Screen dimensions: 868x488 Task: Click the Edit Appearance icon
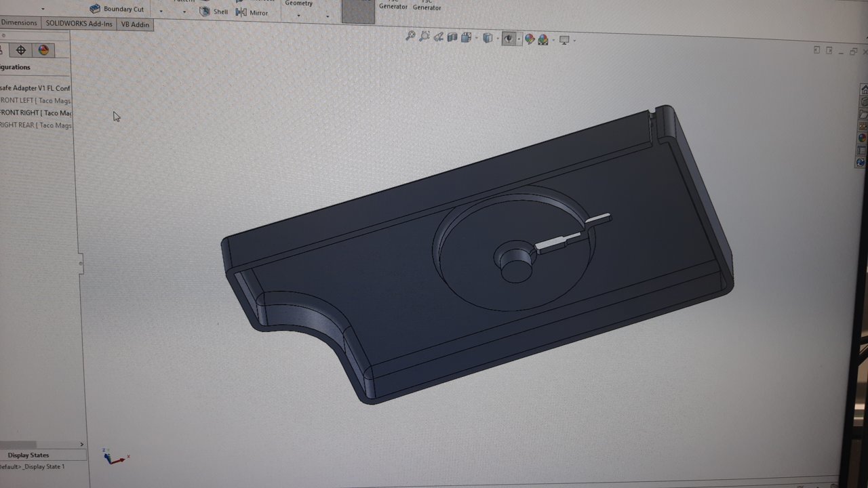(x=530, y=40)
